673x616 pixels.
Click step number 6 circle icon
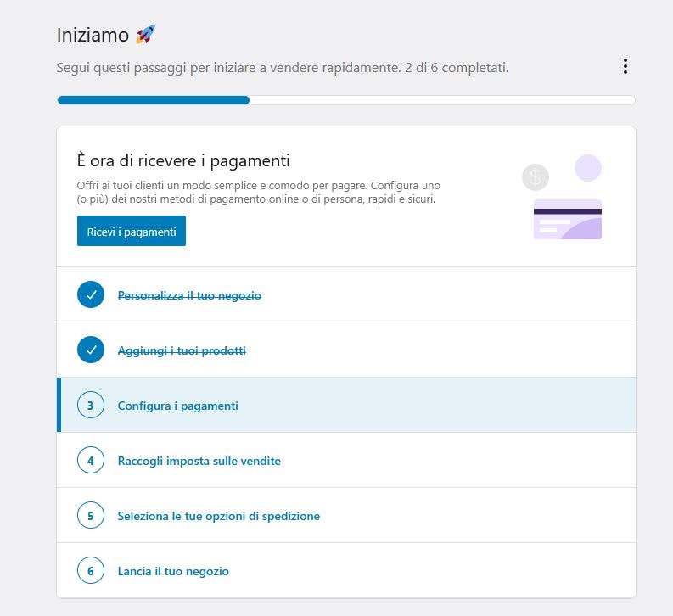[91, 570]
